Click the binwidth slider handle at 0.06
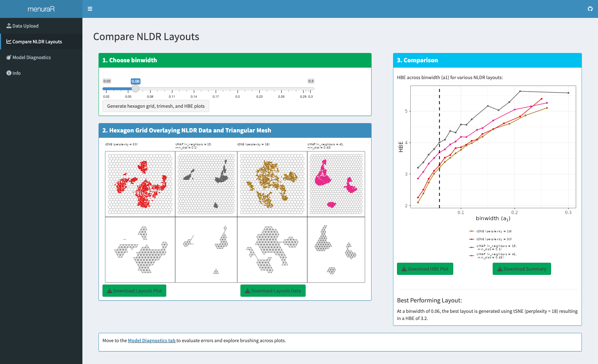 click(x=135, y=89)
